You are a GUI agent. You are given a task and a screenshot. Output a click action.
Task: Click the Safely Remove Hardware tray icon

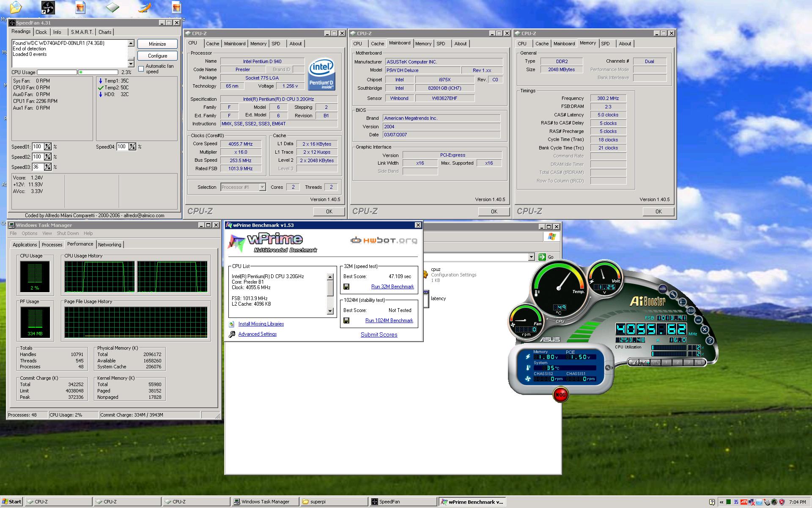(x=767, y=502)
